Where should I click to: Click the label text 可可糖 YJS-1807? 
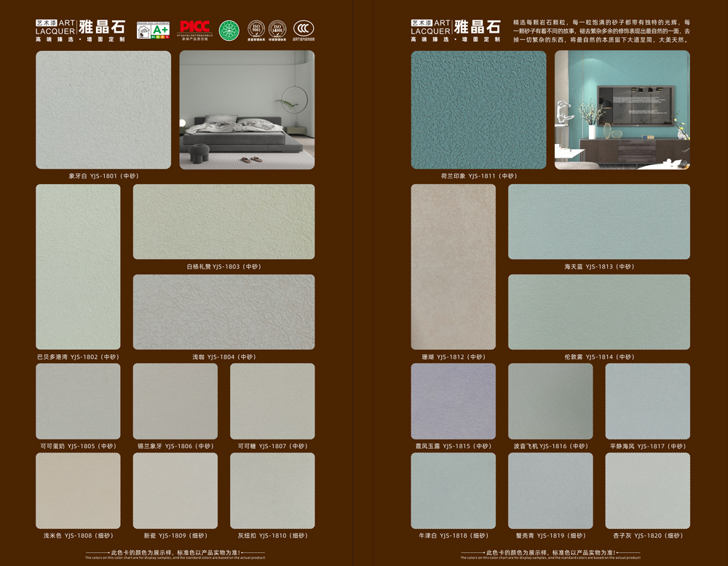[262, 446]
